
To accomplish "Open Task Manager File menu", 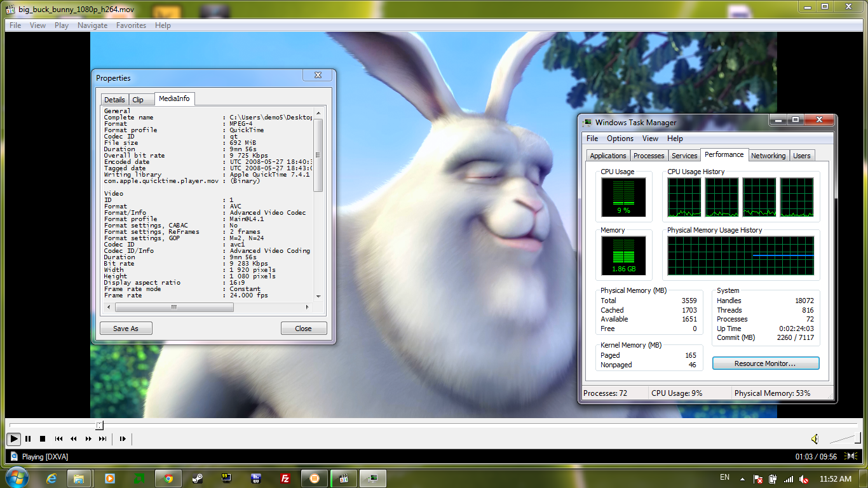I will coord(592,139).
